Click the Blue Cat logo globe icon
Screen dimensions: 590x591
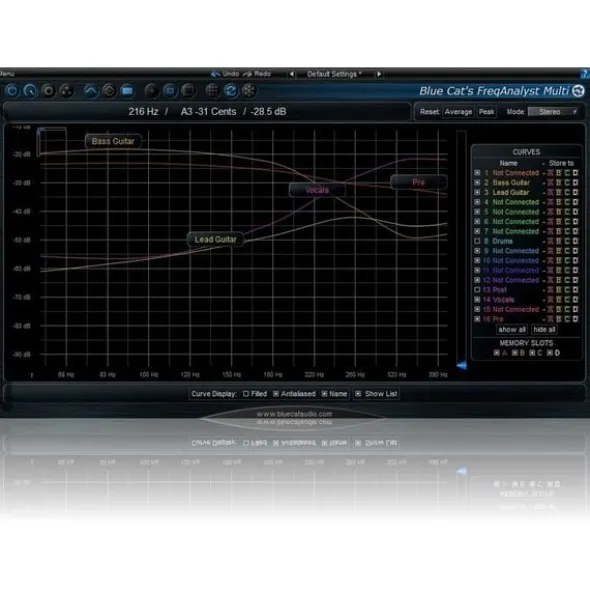point(578,91)
